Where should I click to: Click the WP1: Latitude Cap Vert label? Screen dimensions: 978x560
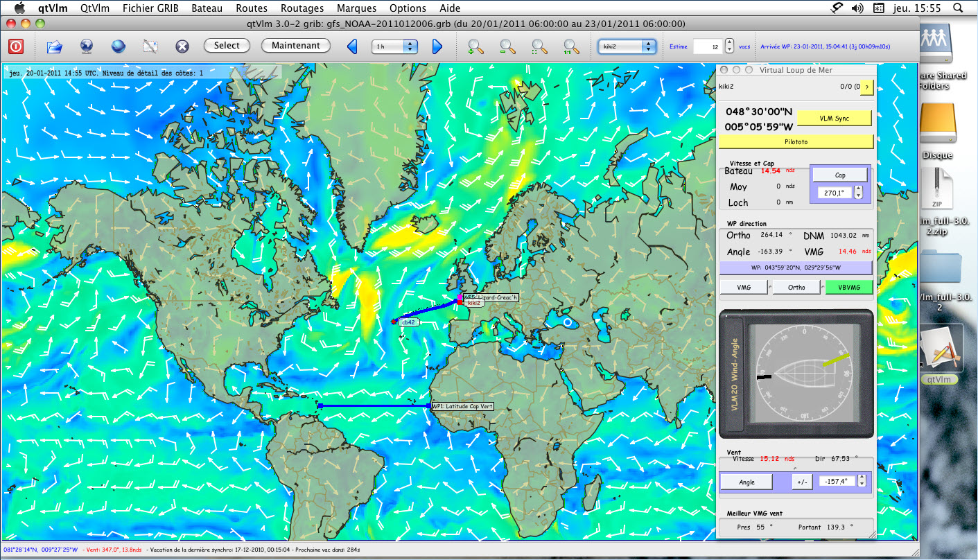pos(462,405)
